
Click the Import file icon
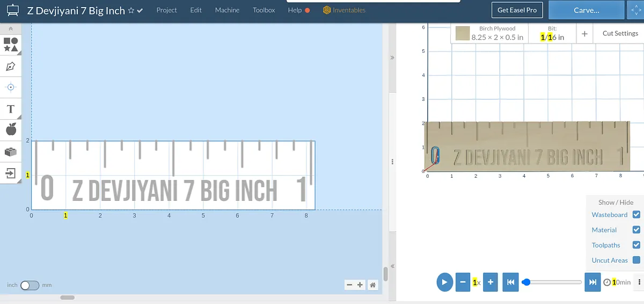[11, 173]
